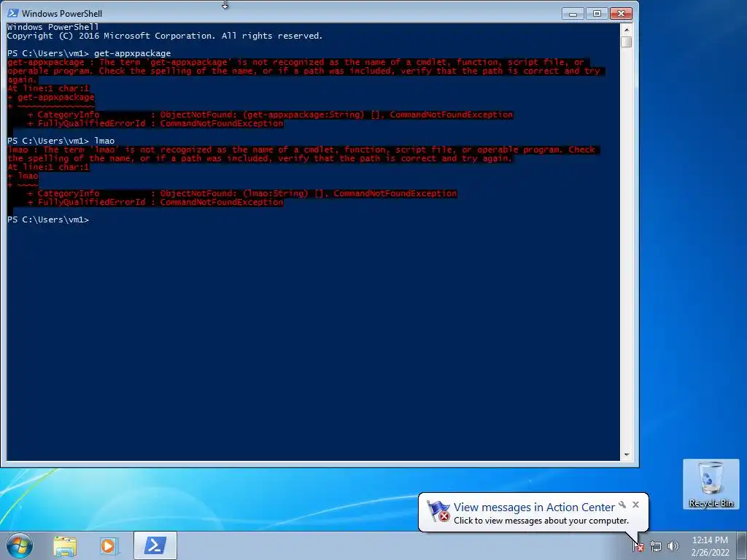747x560 pixels.
Task: Click the 'lmao' command after prompt
Action: [104, 141]
